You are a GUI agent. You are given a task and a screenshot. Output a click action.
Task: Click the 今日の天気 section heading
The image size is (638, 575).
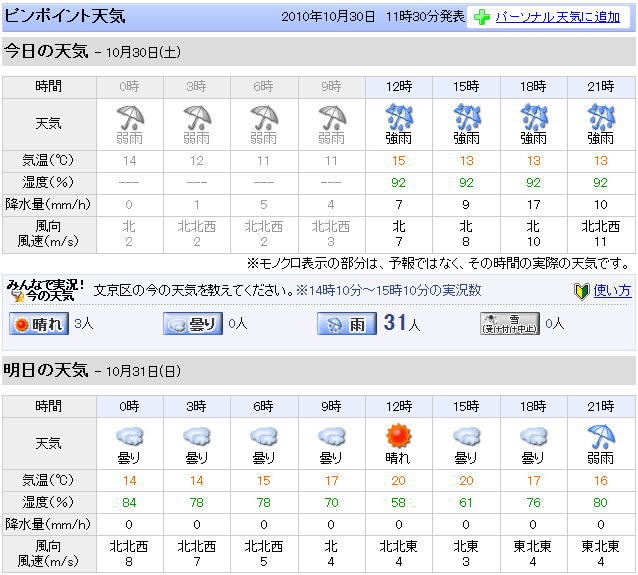coord(46,52)
